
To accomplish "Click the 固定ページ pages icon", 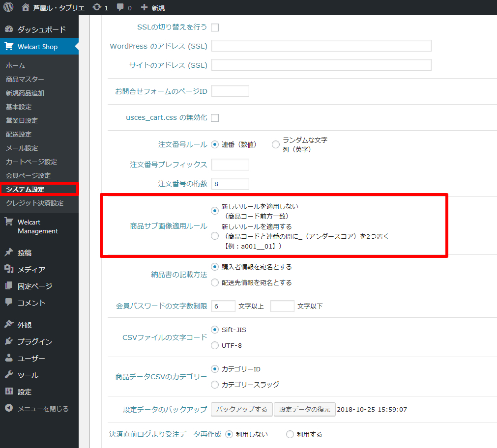I will pyautogui.click(x=9, y=285).
